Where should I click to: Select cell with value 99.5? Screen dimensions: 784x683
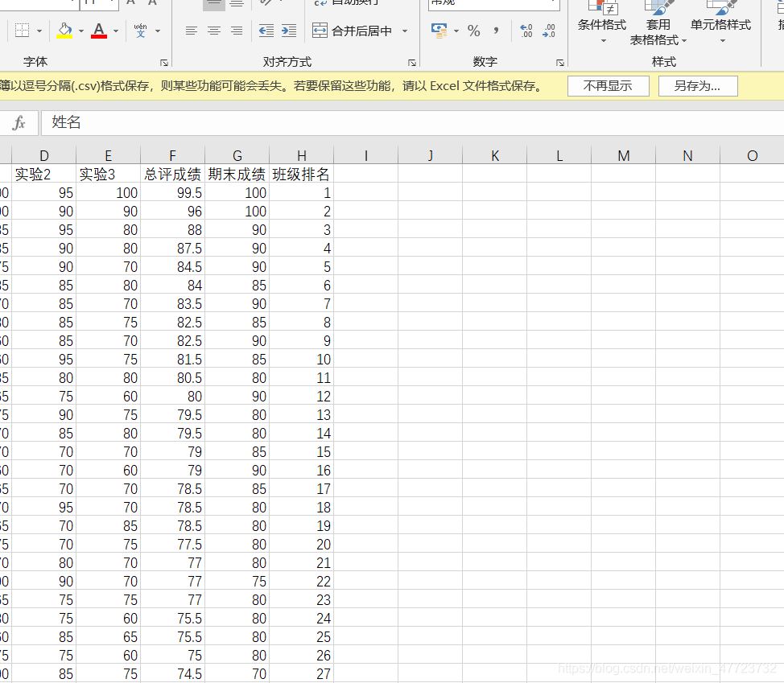pos(172,193)
